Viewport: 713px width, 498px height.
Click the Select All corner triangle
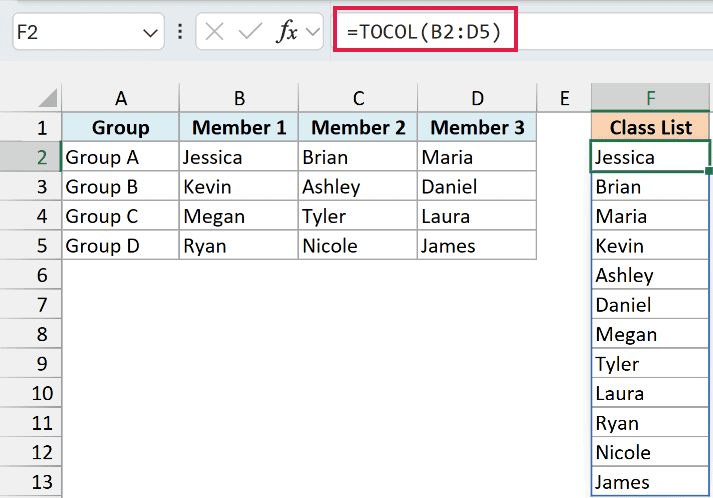48,97
